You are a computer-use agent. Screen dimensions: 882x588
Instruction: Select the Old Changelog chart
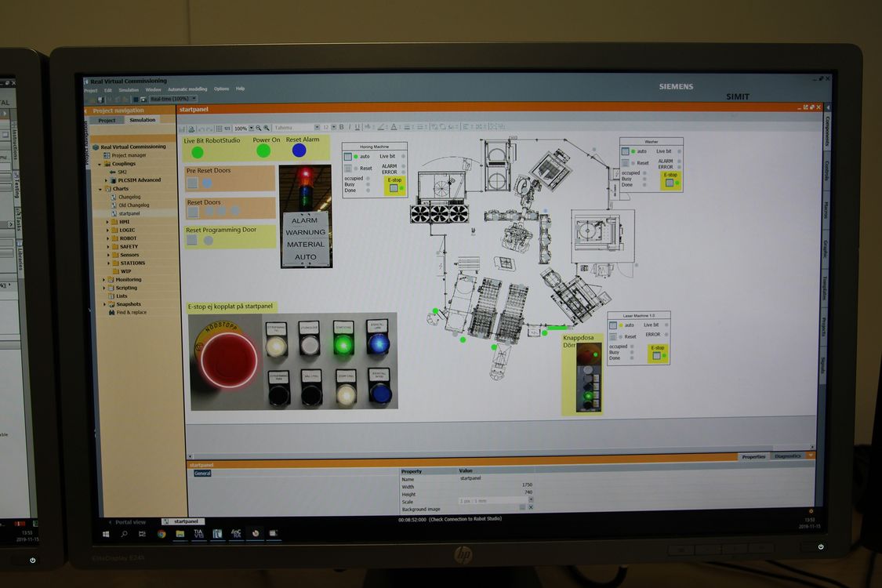pyautogui.click(x=134, y=205)
